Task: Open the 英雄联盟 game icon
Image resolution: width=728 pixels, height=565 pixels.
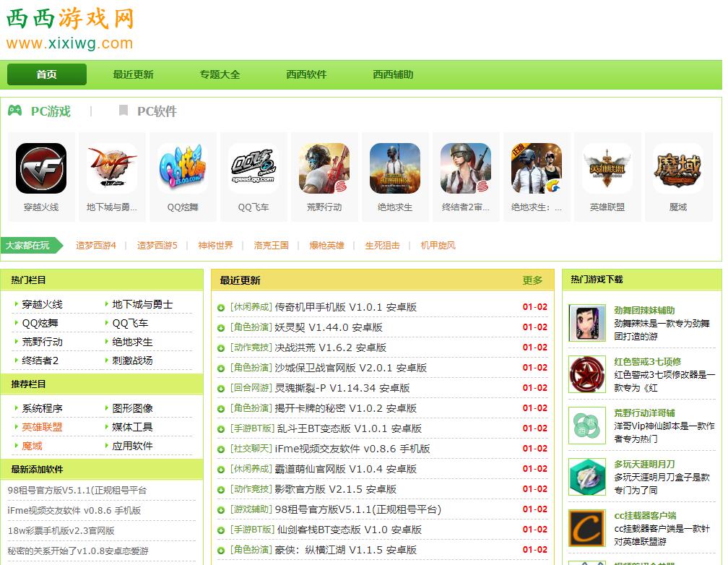Action: click(607, 168)
